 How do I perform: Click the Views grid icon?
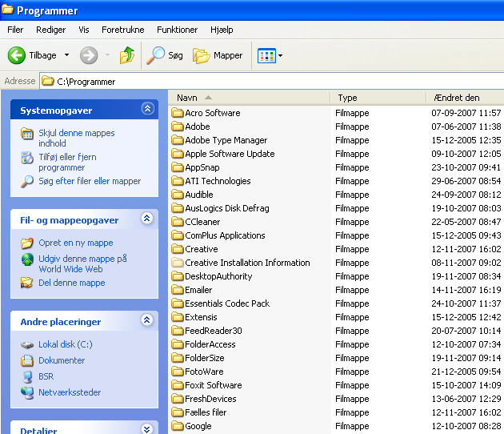(266, 56)
